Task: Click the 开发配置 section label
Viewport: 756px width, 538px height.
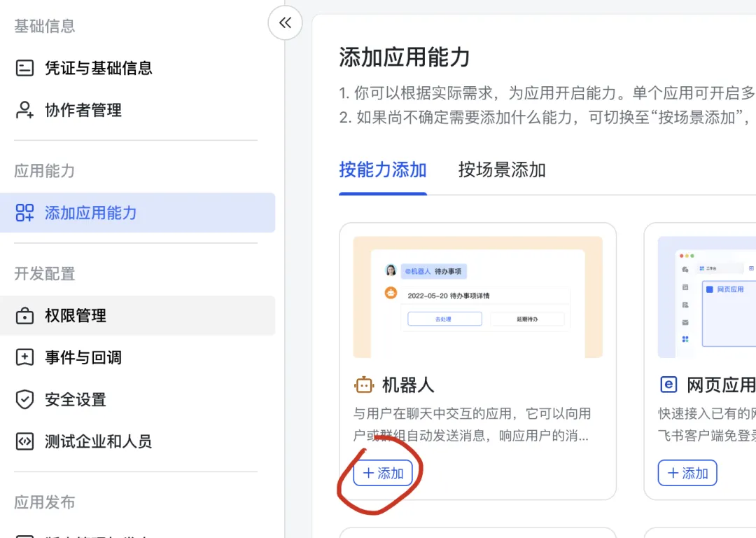Action: pyautogui.click(x=45, y=274)
